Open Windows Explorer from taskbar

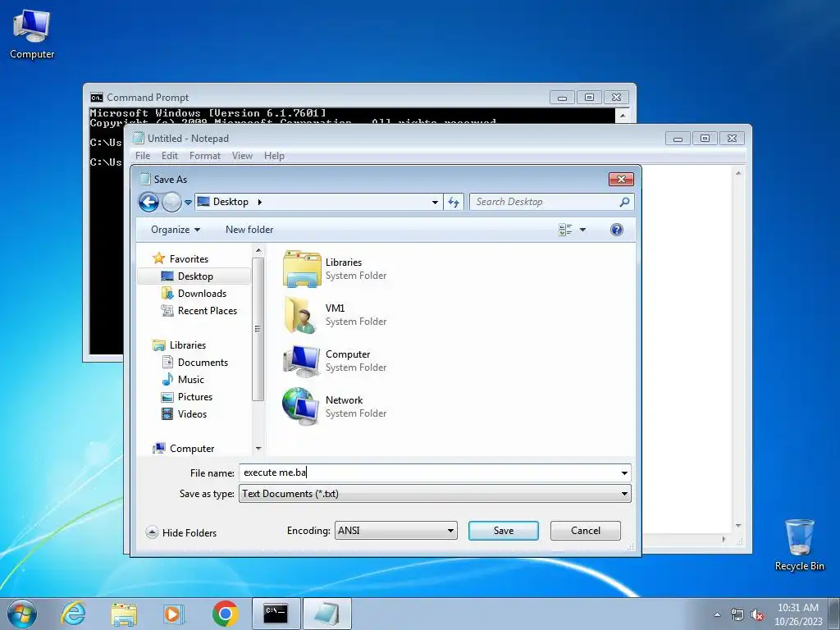point(124,614)
